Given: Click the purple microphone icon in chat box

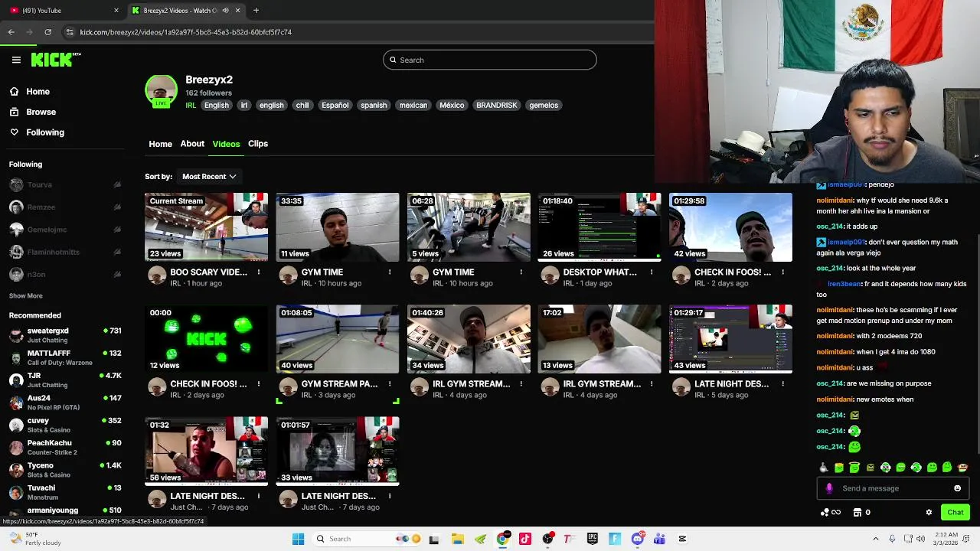Looking at the screenshot, I should click(829, 488).
